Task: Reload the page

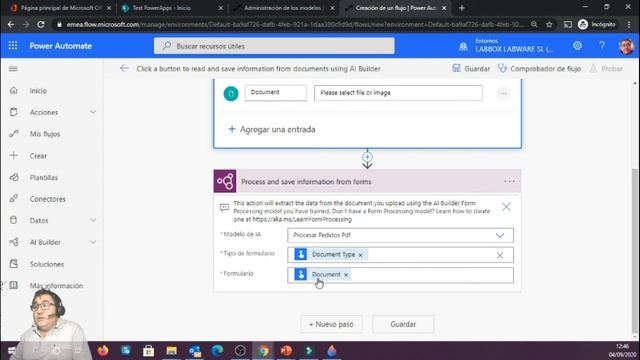Action: pyautogui.click(x=41, y=24)
